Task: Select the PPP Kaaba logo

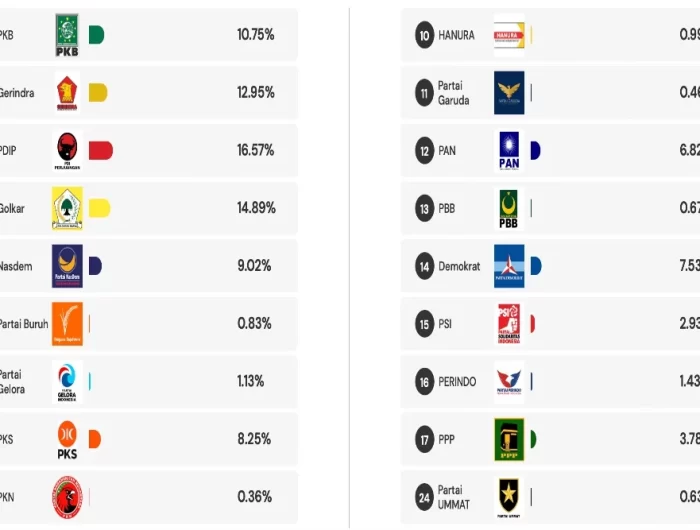Action: (509, 440)
